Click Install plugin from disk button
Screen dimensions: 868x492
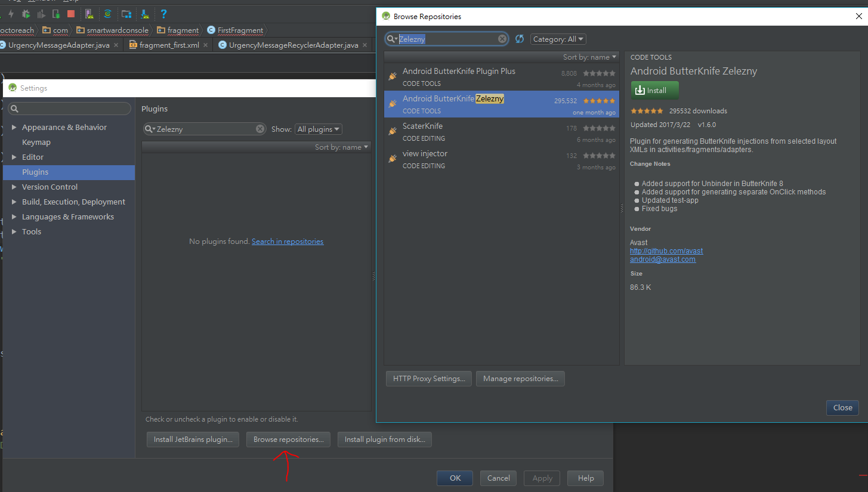point(385,440)
